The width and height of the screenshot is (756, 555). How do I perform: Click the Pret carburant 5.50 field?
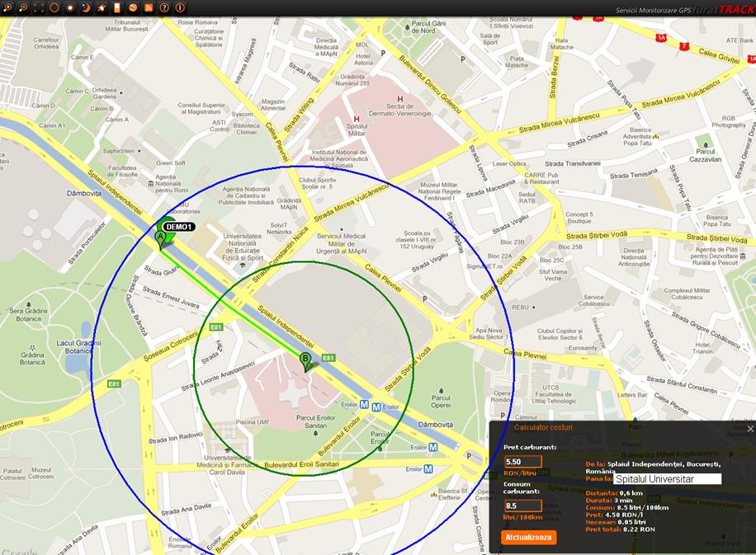coord(523,462)
